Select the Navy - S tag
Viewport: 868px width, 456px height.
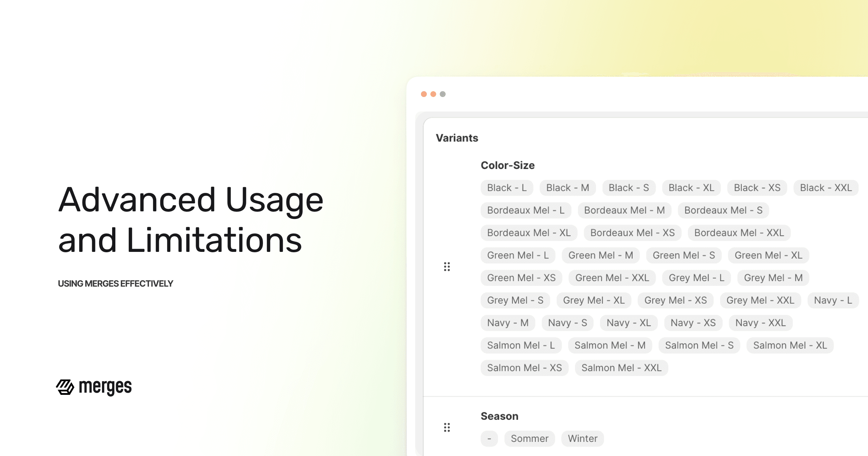pyautogui.click(x=567, y=322)
